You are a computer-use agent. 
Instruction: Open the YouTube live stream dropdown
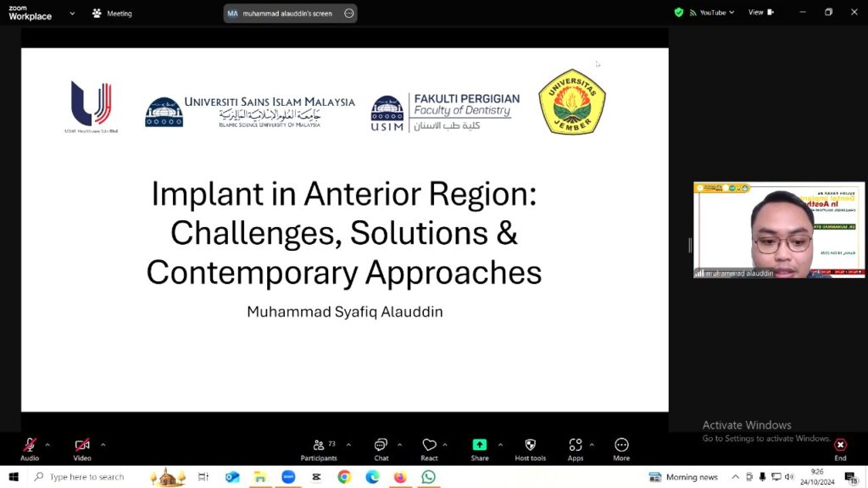pyautogui.click(x=712, y=12)
